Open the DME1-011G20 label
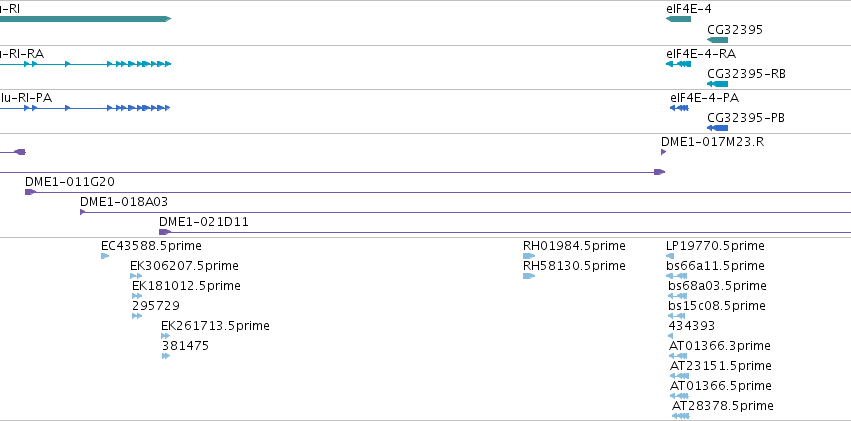851x421 pixels. click(x=70, y=182)
